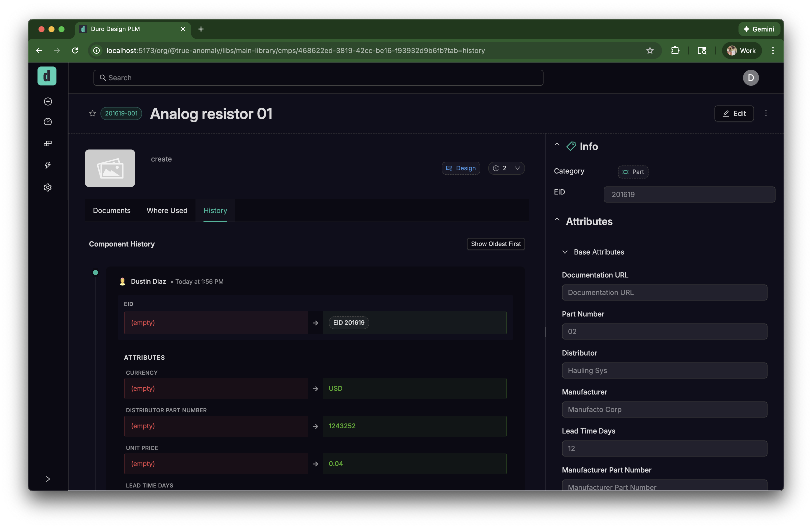Click the plus circle create icon in sidebar
Viewport: 812px width, 528px height.
coord(48,102)
